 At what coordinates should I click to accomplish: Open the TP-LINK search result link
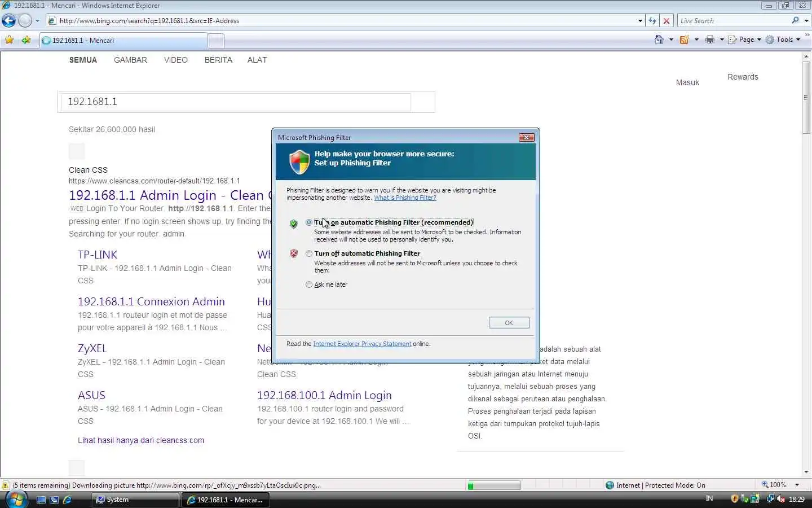(x=98, y=255)
